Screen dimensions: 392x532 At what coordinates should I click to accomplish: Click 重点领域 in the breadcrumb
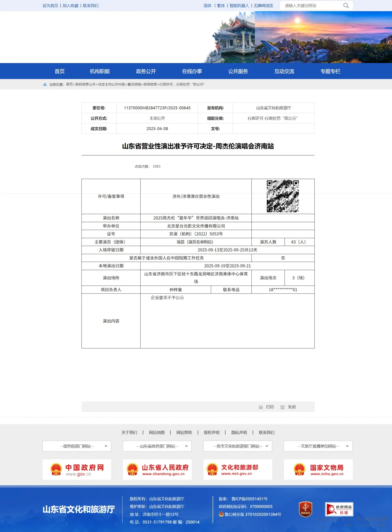[x=134, y=84]
